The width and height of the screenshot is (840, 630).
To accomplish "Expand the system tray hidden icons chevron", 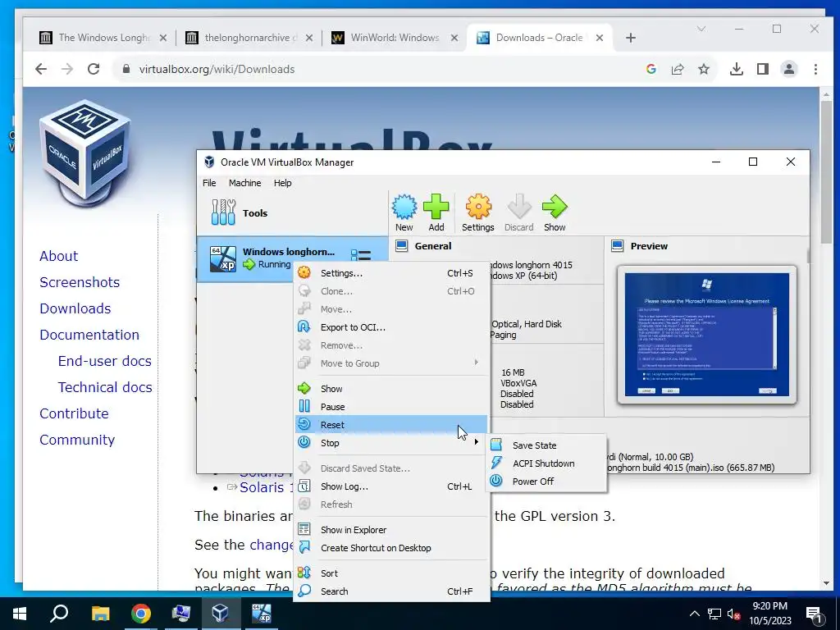I will 694,614.
